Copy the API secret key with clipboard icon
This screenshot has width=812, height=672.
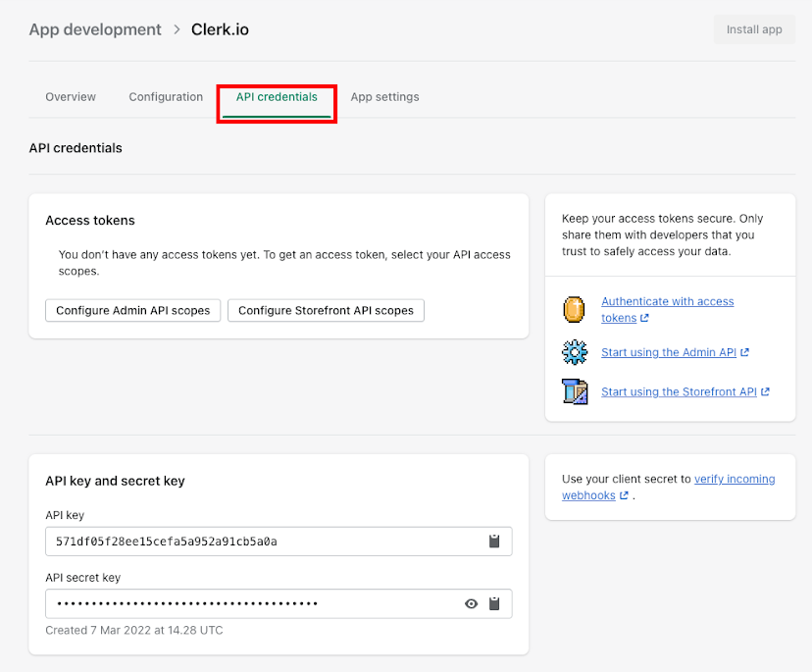tap(495, 603)
